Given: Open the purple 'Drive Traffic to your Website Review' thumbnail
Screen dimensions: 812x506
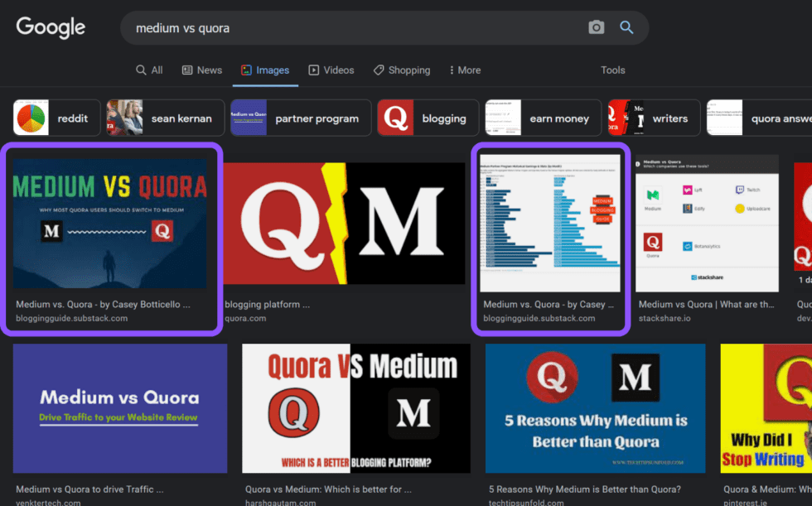Looking at the screenshot, I should (x=120, y=408).
